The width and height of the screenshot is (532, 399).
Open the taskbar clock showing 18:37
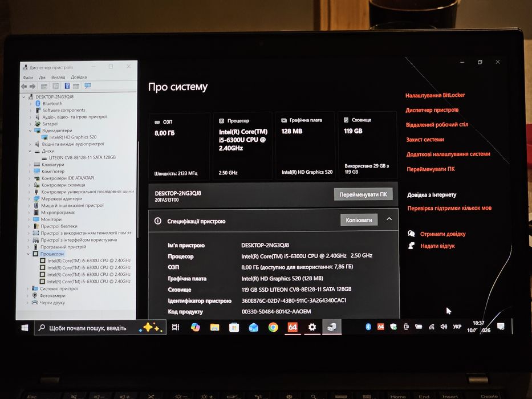[479, 327]
